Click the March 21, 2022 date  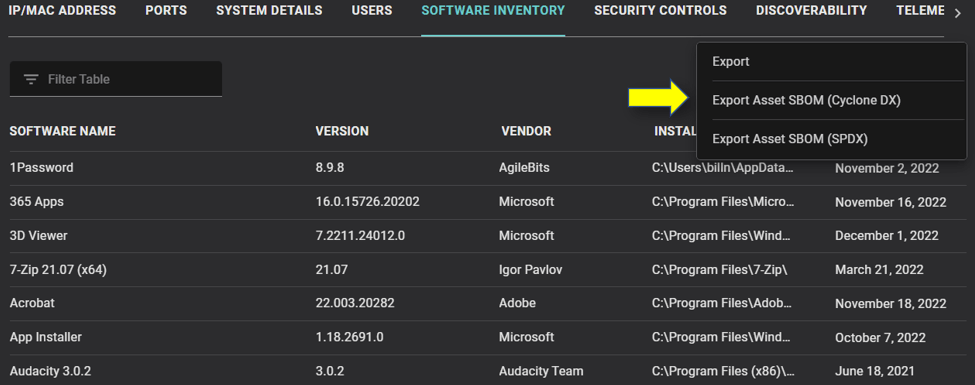879,270
